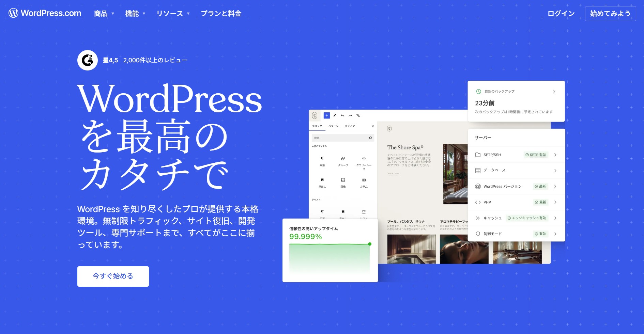Click the SFTP 有効 status badge
Screen dimensions: 644x334
tap(536, 155)
